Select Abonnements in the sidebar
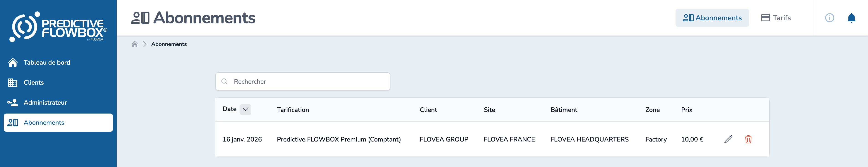Screen dimensions: 868x167 pos(44,123)
